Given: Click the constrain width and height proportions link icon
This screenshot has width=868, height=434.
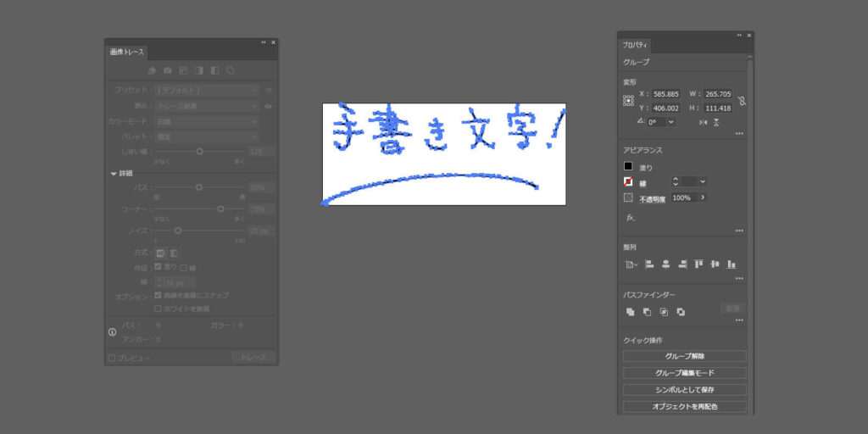Looking at the screenshot, I should click(742, 101).
